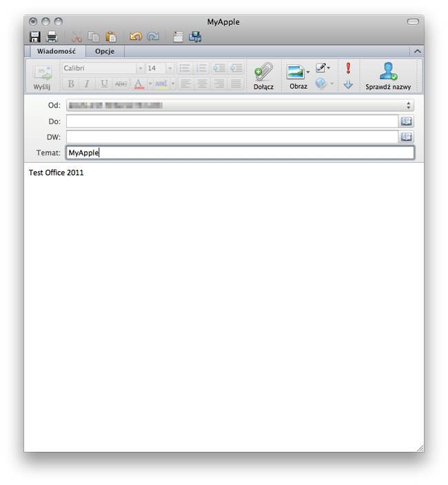Image resolution: width=448 pixels, height=485 pixels.
Task: Align text to the left
Action: pyautogui.click(x=185, y=83)
